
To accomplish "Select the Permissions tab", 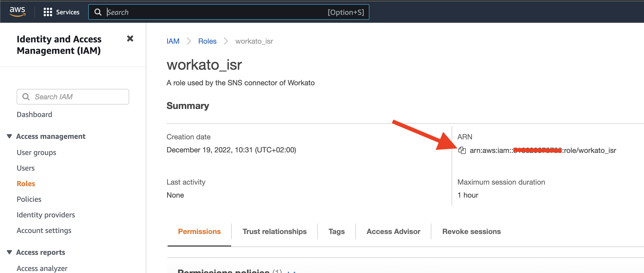I will (x=199, y=231).
